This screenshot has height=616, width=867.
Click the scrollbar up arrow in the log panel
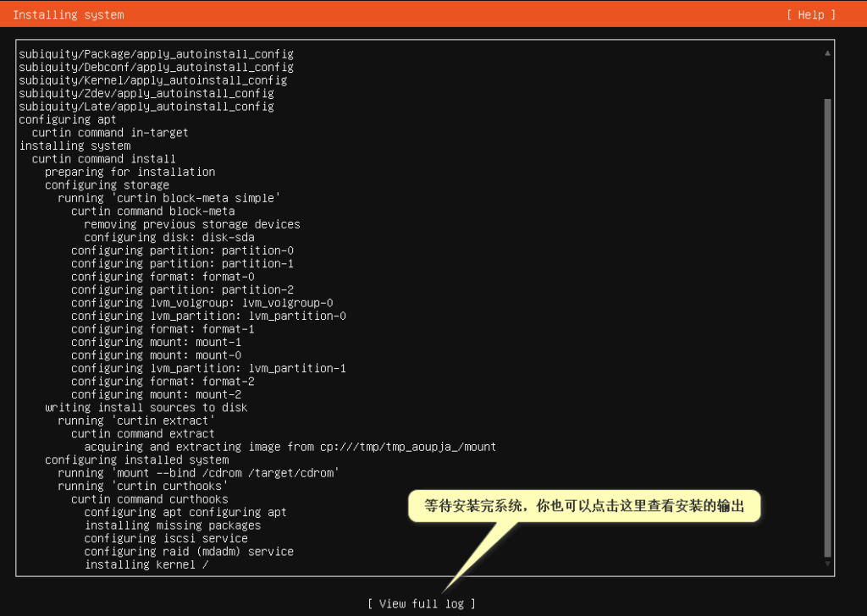pyautogui.click(x=827, y=52)
